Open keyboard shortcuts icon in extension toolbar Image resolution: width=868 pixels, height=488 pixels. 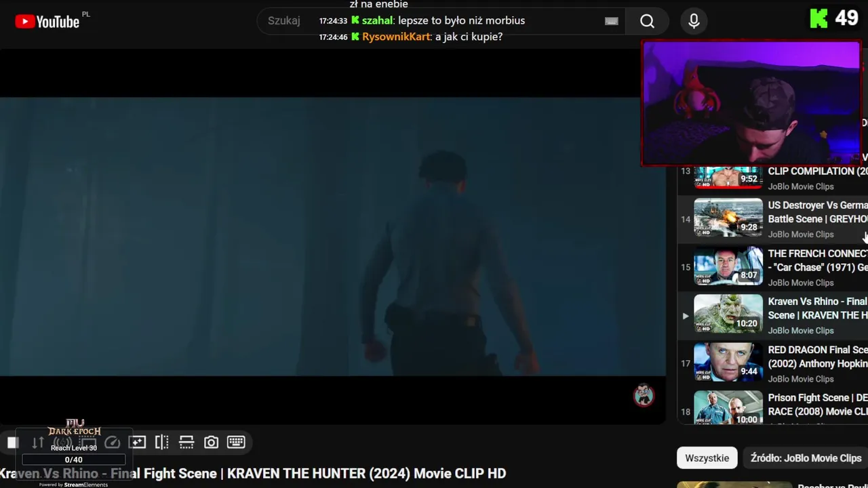click(x=236, y=443)
